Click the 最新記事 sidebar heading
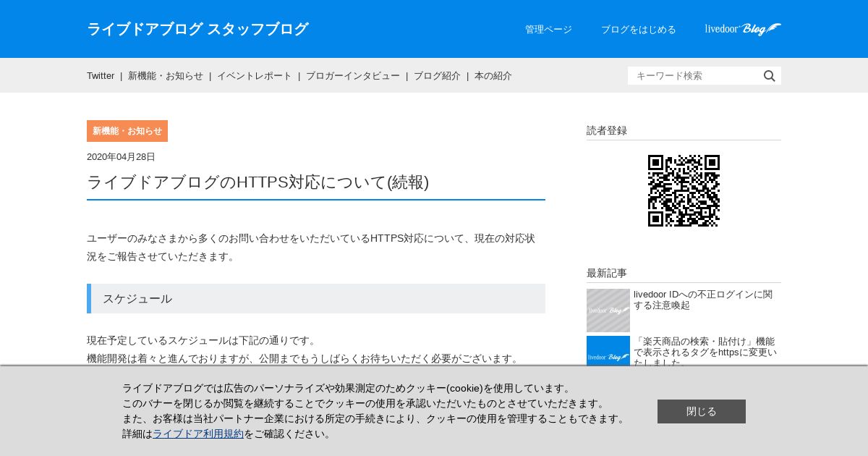The image size is (868, 456). point(607,274)
